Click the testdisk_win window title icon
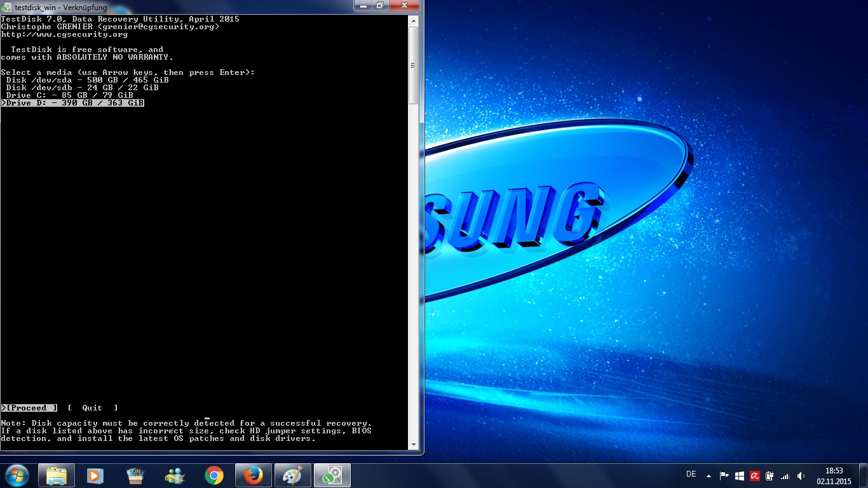The width and height of the screenshot is (868, 488). pos(8,7)
